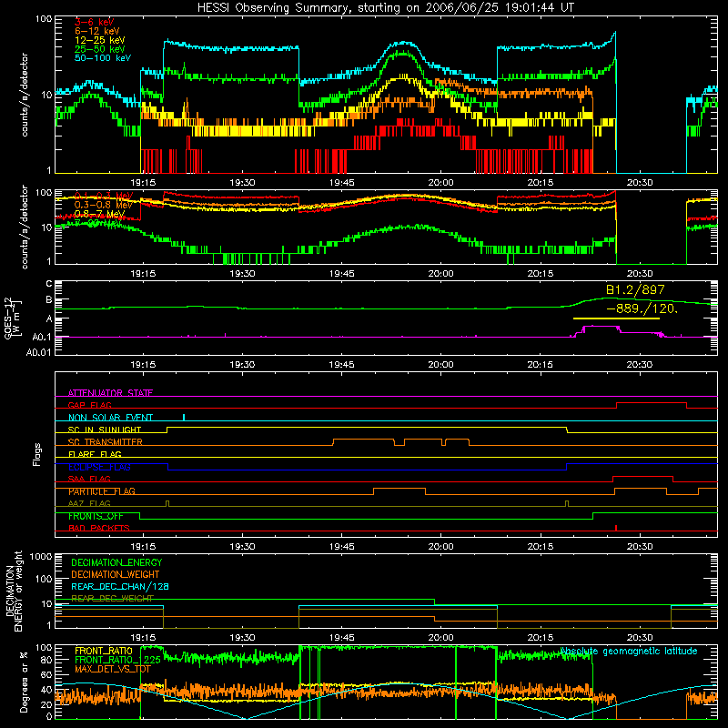Click the 'GOES-12' axis label
The height and width of the screenshot is (728, 728).
click(x=8, y=318)
